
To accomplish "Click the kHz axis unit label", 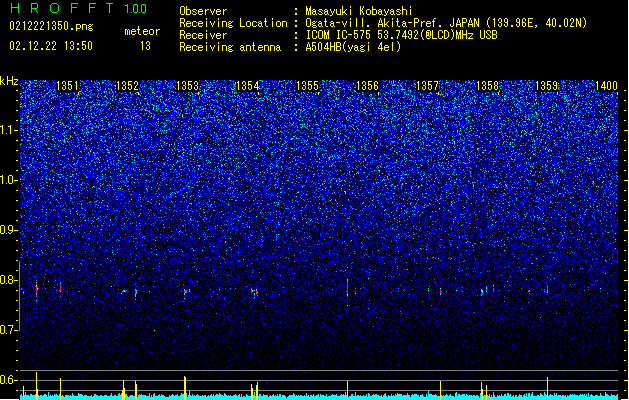I will [9, 81].
